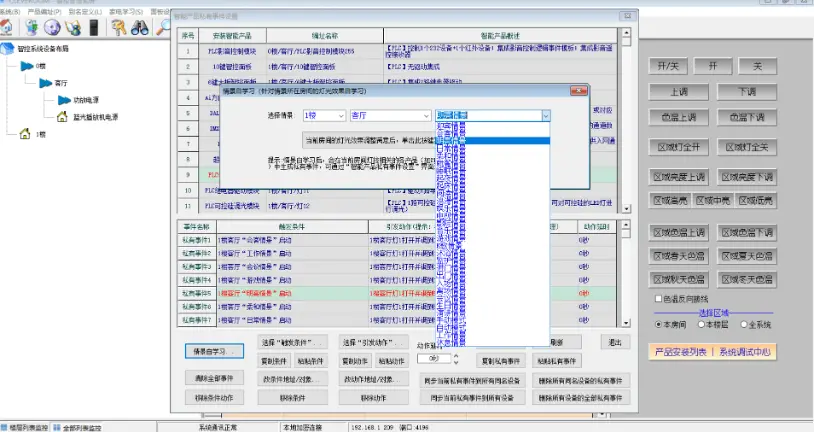Image resolution: width=814 pixels, height=432 pixels.
Task: Click the keys icon in the toolbar
Action: pos(119,27)
